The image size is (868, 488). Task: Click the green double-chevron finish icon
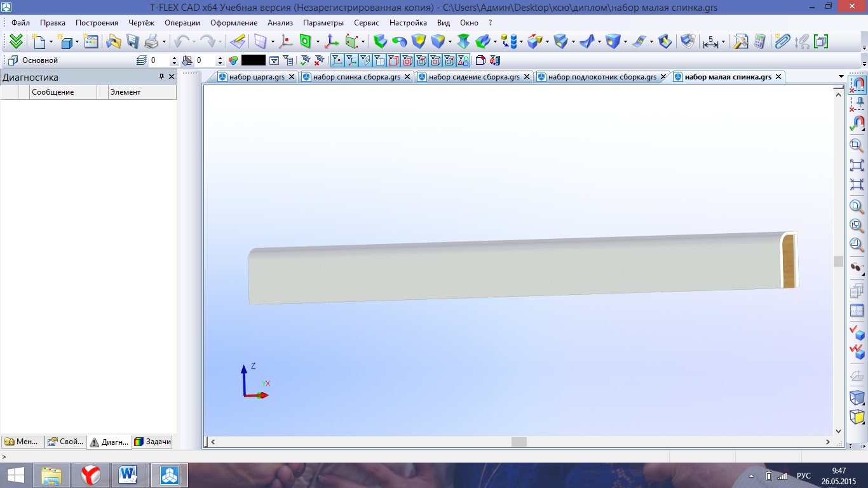point(17,41)
